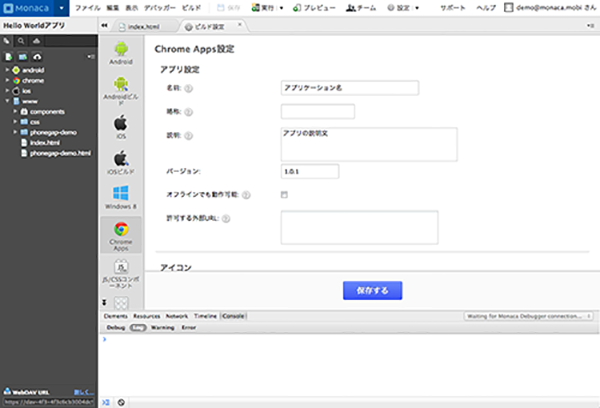This screenshot has height=408, width=600.
Task: Click the Android build (Androidビルド) icon
Action: (x=119, y=93)
